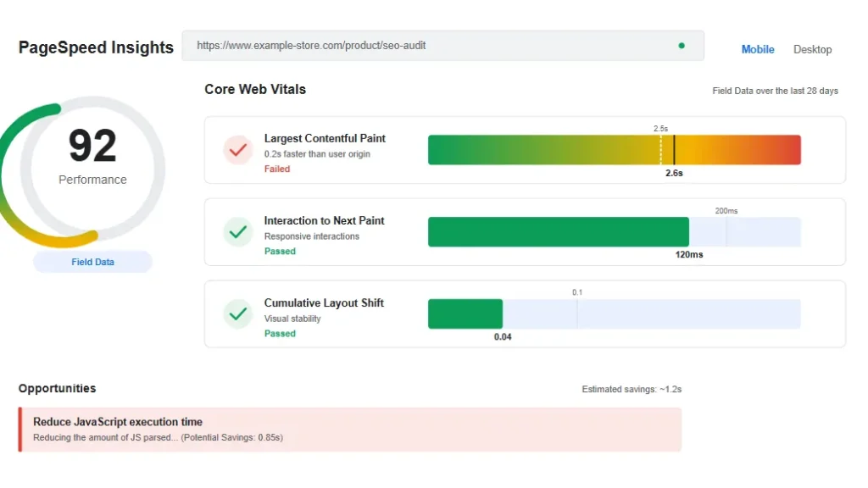868x488 pixels.
Task: Click the Passed status under Responsive interactions
Action: [280, 251]
